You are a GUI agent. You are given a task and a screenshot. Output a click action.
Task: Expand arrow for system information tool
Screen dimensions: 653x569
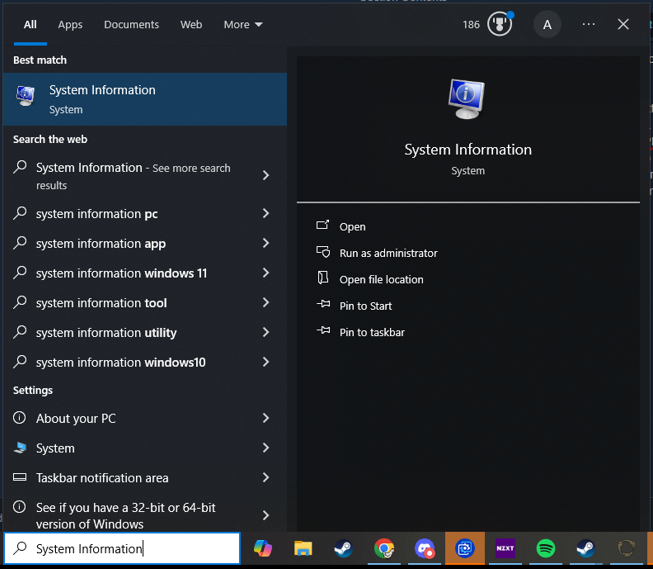(266, 302)
